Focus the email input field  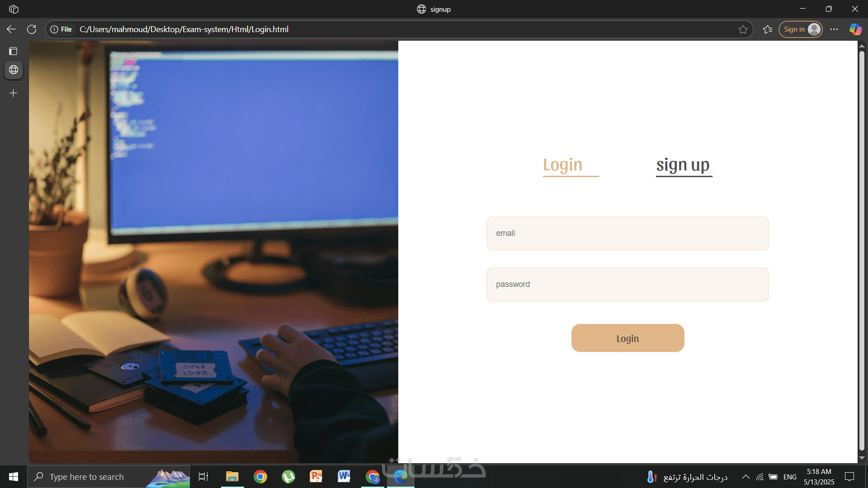627,233
